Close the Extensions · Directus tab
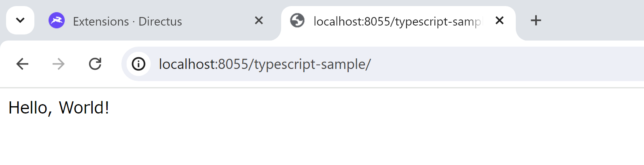 [259, 20]
